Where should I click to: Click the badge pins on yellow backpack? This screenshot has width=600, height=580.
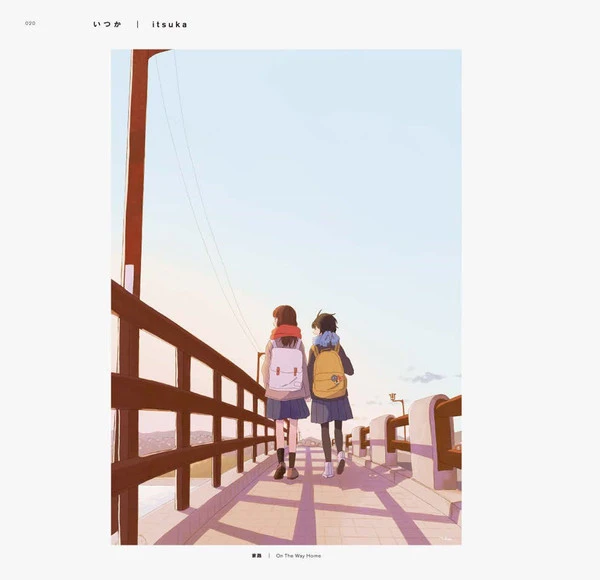[x=336, y=379]
